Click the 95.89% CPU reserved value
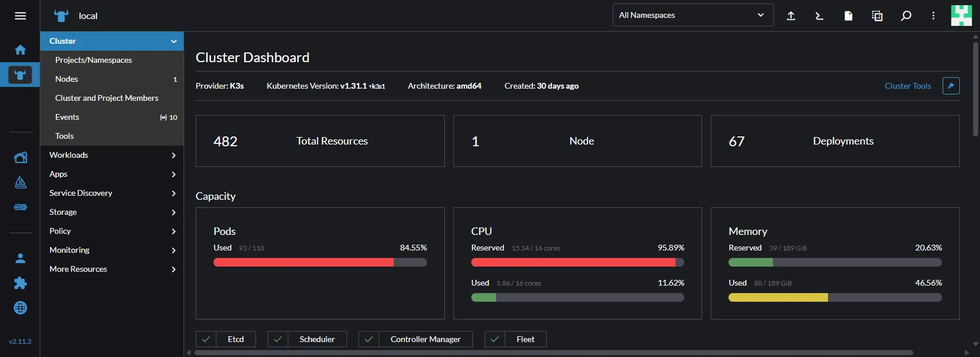980x357 pixels. [671, 248]
